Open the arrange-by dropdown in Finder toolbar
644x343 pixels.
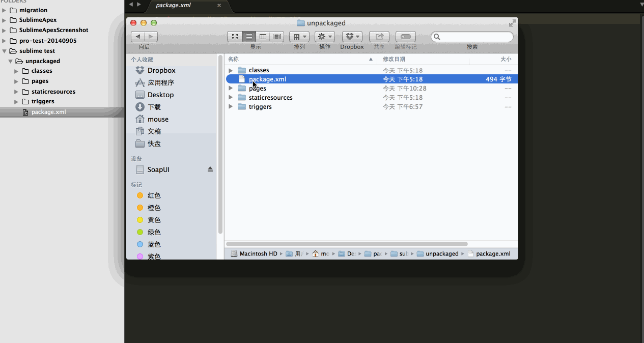click(299, 37)
